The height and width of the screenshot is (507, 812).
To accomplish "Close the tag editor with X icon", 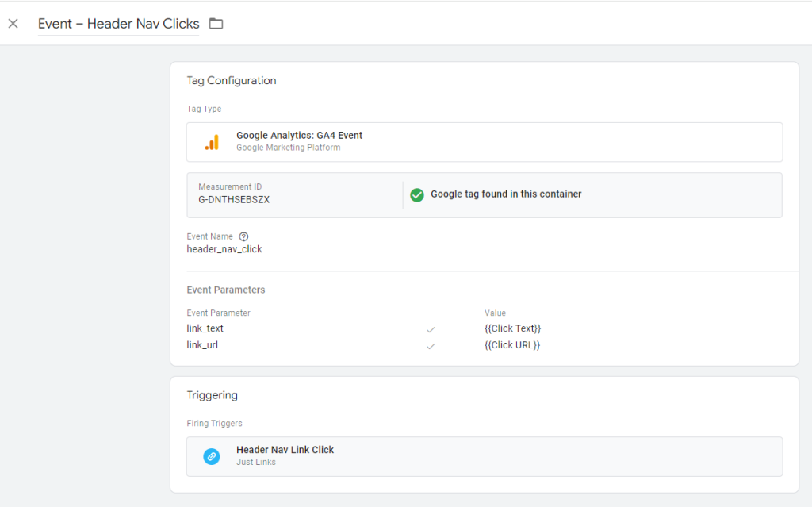I will 13,23.
